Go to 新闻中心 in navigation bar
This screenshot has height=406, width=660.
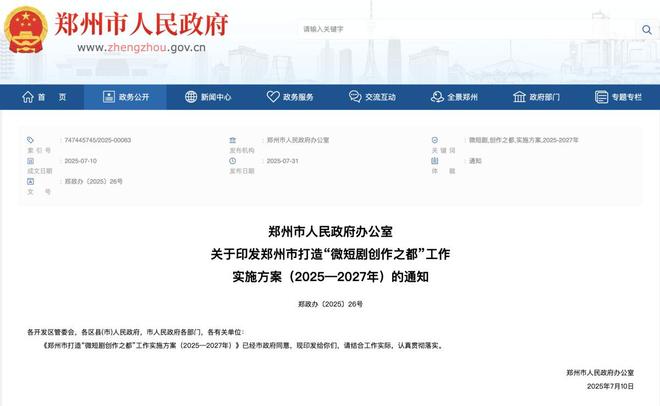click(208, 97)
